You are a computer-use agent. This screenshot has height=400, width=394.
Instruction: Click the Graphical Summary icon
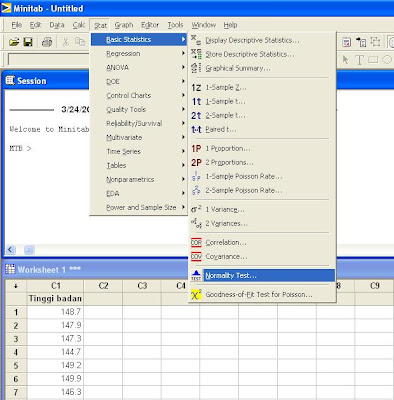(x=196, y=68)
